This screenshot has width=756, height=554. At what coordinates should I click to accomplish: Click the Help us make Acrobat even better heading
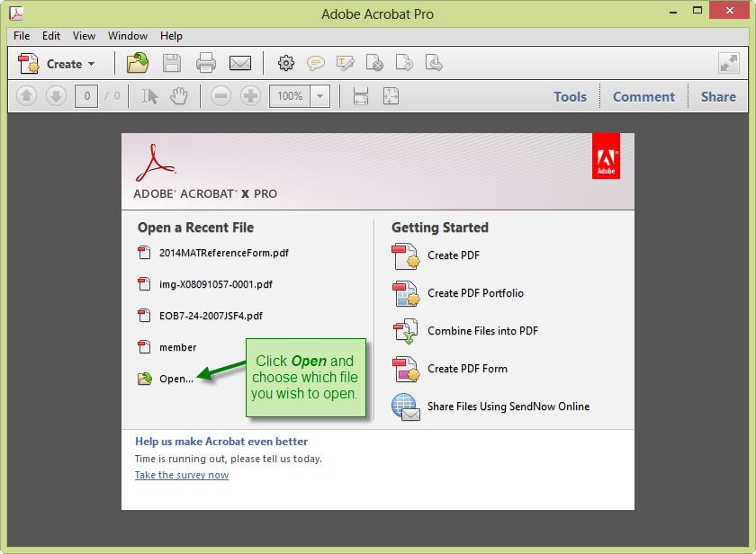click(x=221, y=442)
